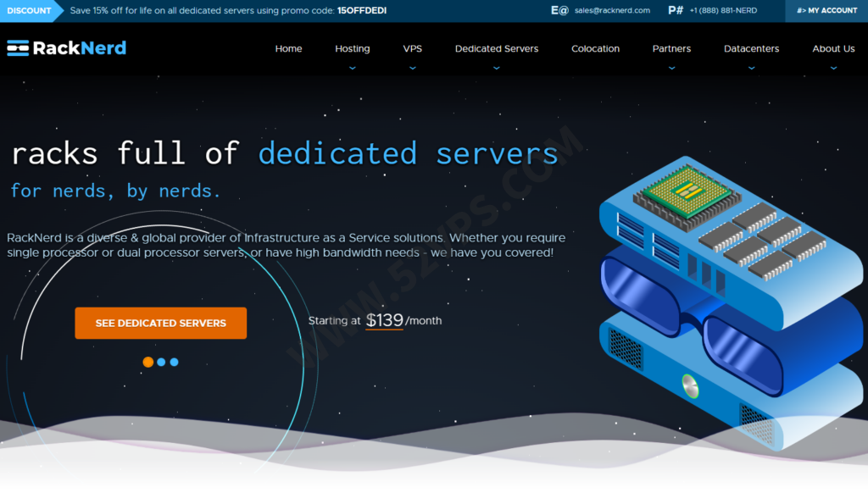
Task: Open the Datacenters menu
Action: pos(751,48)
